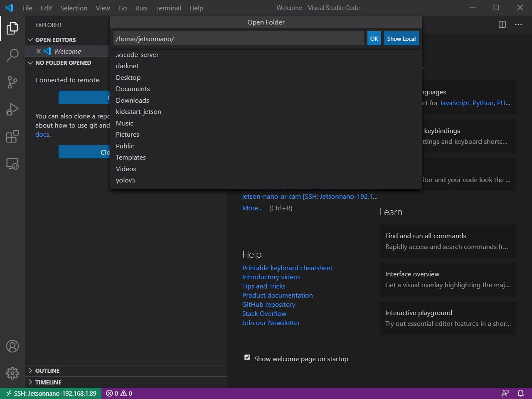Select the Music folder

tap(266, 123)
